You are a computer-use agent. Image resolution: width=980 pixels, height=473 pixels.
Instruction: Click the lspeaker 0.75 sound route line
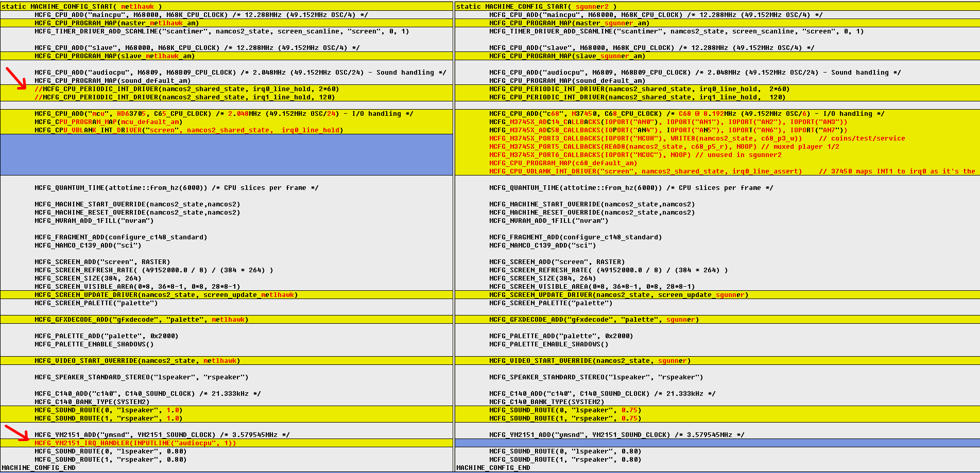(564, 410)
